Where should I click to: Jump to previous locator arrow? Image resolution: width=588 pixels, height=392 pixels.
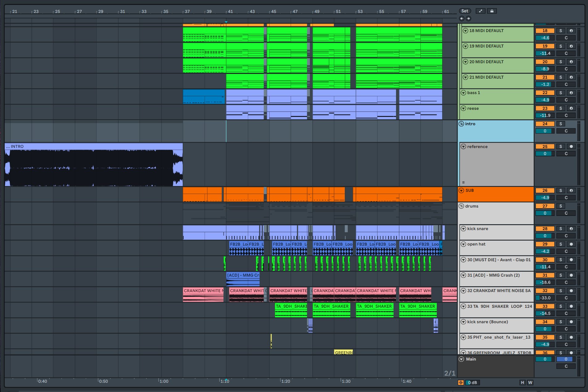tap(462, 19)
